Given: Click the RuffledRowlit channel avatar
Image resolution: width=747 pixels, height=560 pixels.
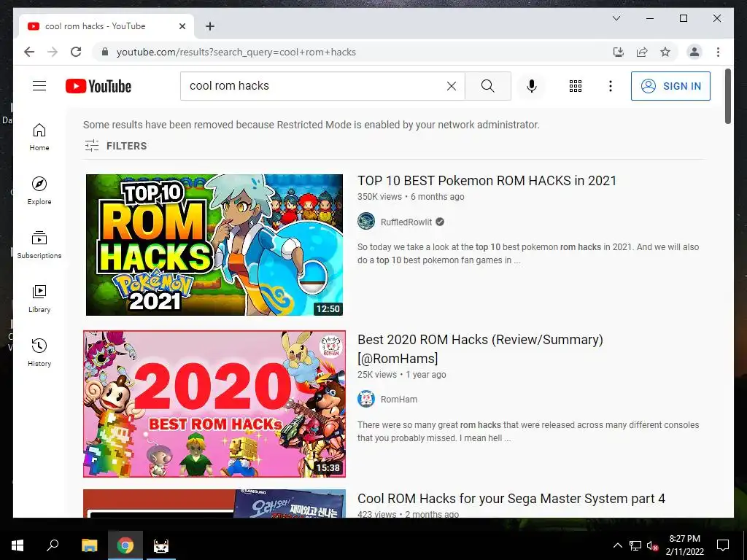Looking at the screenshot, I should [x=366, y=222].
